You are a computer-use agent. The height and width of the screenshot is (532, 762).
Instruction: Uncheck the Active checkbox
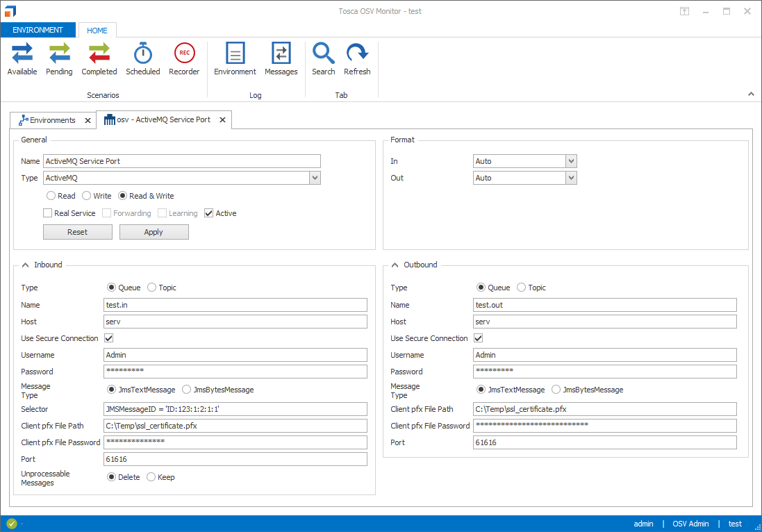[x=209, y=213]
